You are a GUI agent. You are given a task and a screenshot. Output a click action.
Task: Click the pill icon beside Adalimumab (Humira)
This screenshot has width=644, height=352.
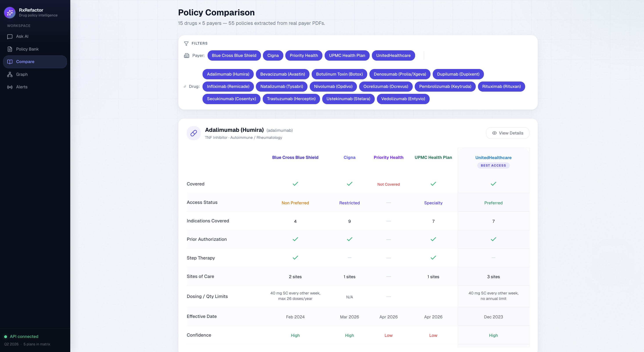194,133
